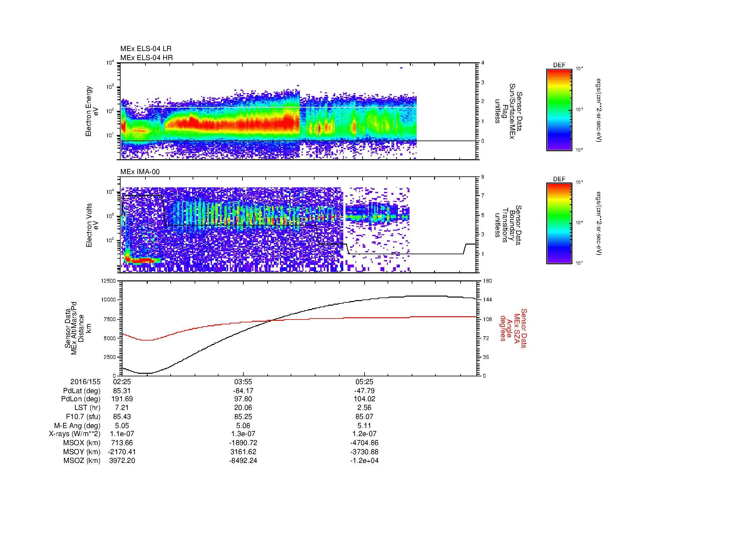Click the 'MEx IMA-00' panel title
Image resolution: width=756 pixels, height=534 pixels.
pyautogui.click(x=140, y=172)
